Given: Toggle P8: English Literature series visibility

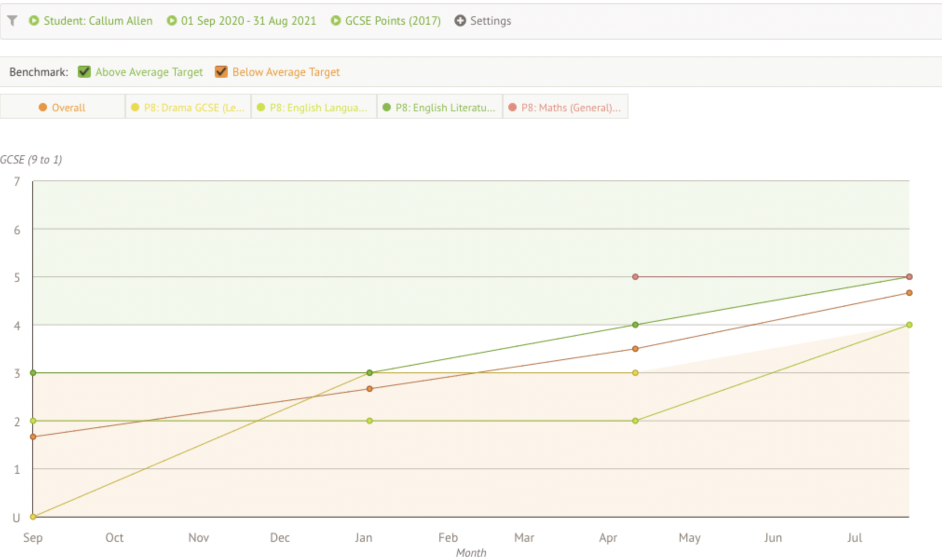Looking at the screenshot, I should [x=444, y=108].
